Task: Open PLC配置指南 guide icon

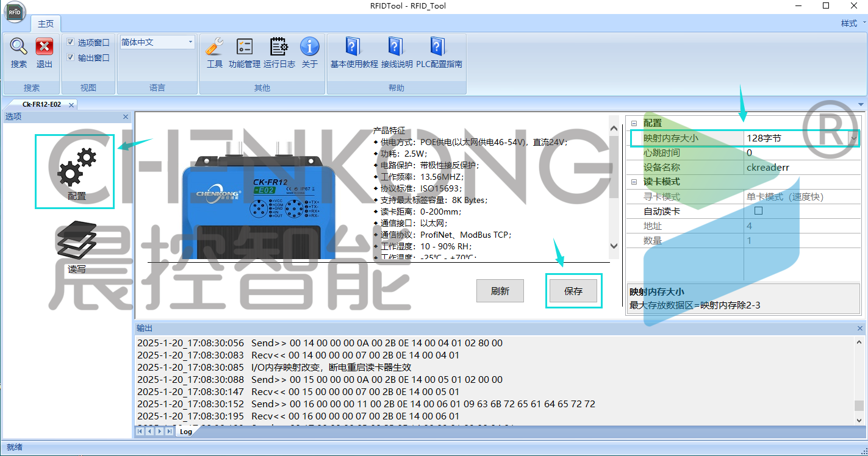Action: pos(439,48)
